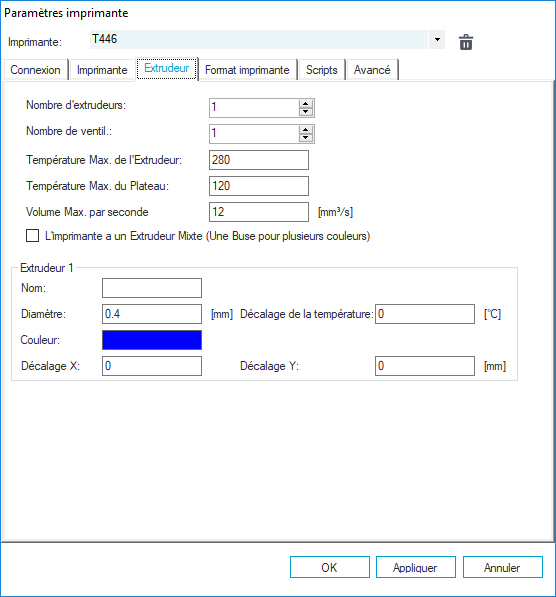Screen dimensions: 556x597
Task: Enable the Extrudeur Mixte checkbox
Action: [x=32, y=236]
